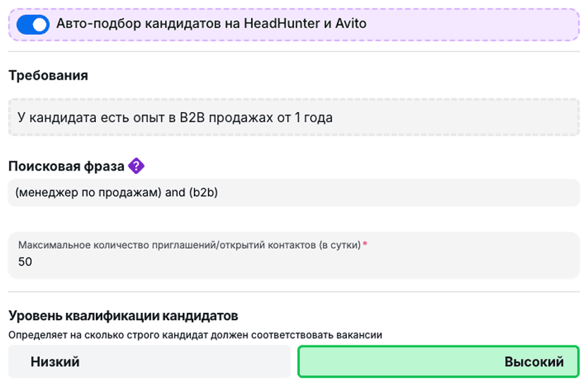Click the "Требования" section heading
Screen dimensions: 588x387
pos(48,75)
